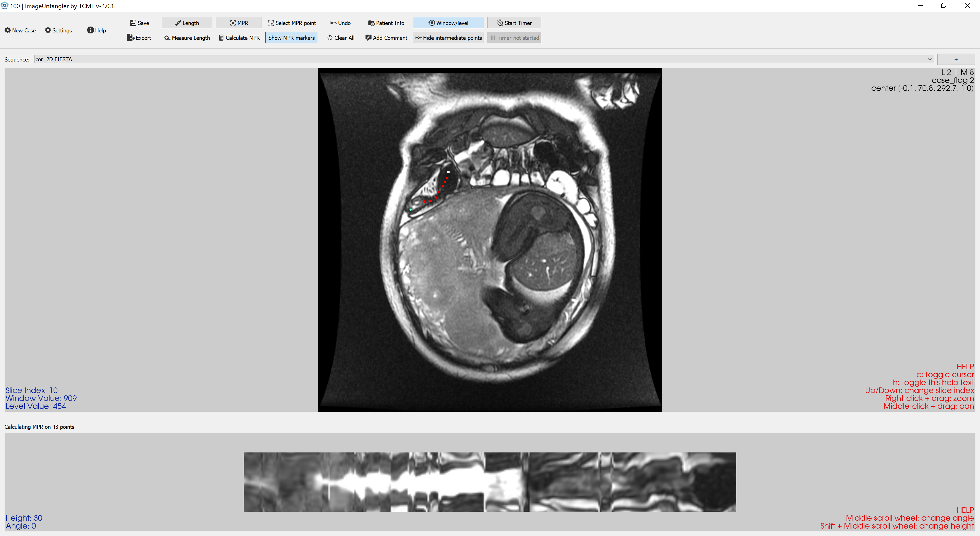The width and height of the screenshot is (980, 536).
Task: Export the case data
Action: 139,38
